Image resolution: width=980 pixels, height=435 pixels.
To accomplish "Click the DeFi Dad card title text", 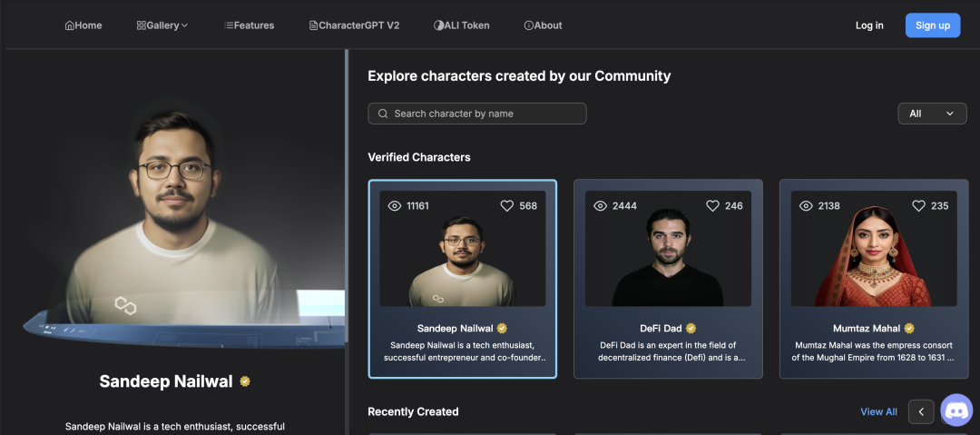I will click(661, 328).
